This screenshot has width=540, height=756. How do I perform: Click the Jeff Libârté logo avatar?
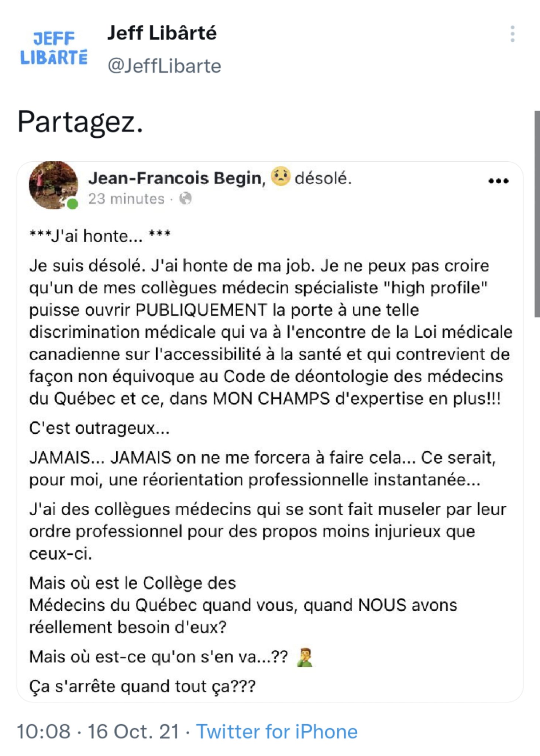[54, 48]
